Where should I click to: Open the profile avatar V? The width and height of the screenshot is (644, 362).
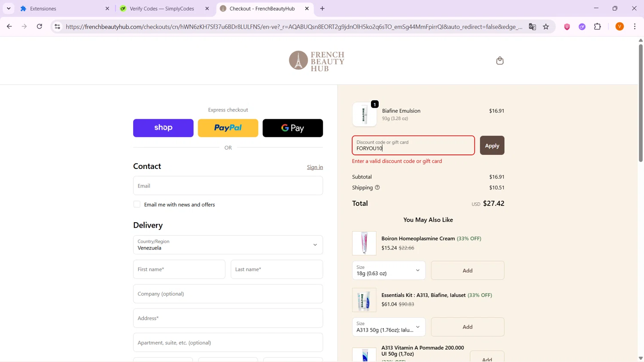620,27
